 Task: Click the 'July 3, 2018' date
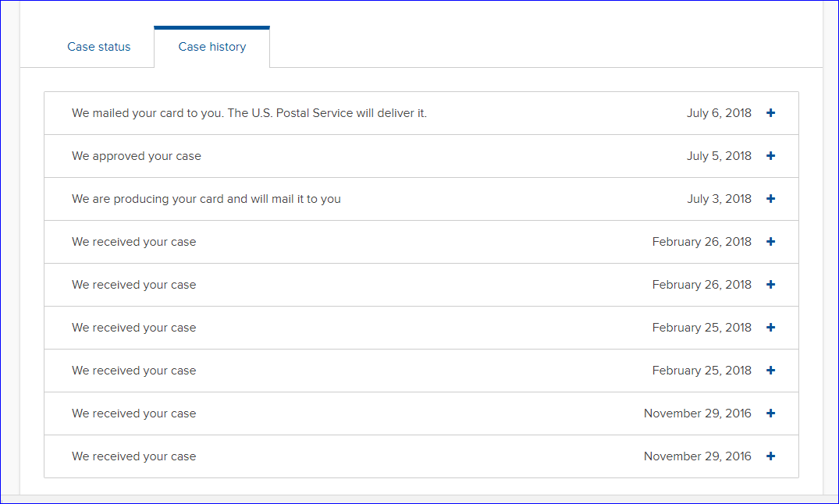[x=719, y=198]
